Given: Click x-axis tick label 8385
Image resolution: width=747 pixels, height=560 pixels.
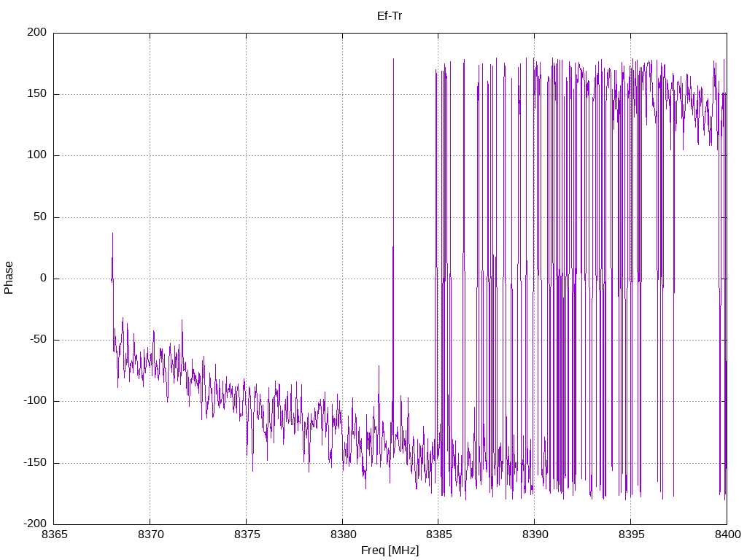Looking at the screenshot, I should [438, 534].
